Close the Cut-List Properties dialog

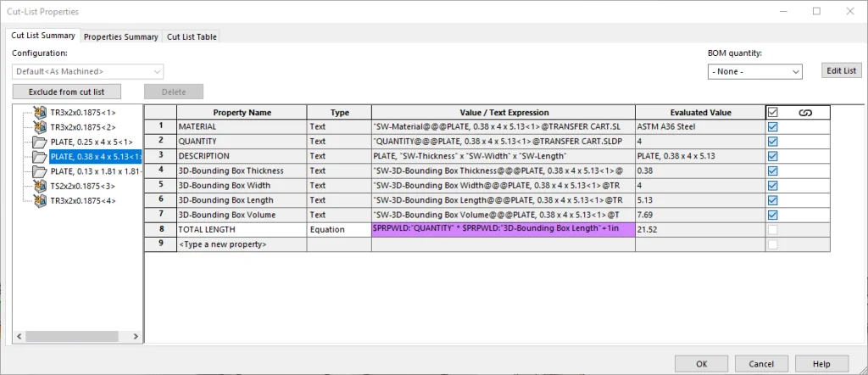coord(850,11)
